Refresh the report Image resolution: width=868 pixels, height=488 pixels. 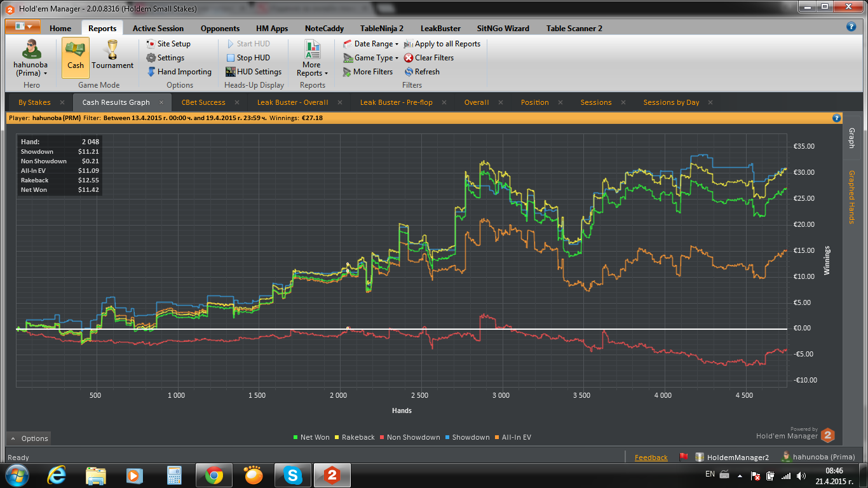422,72
